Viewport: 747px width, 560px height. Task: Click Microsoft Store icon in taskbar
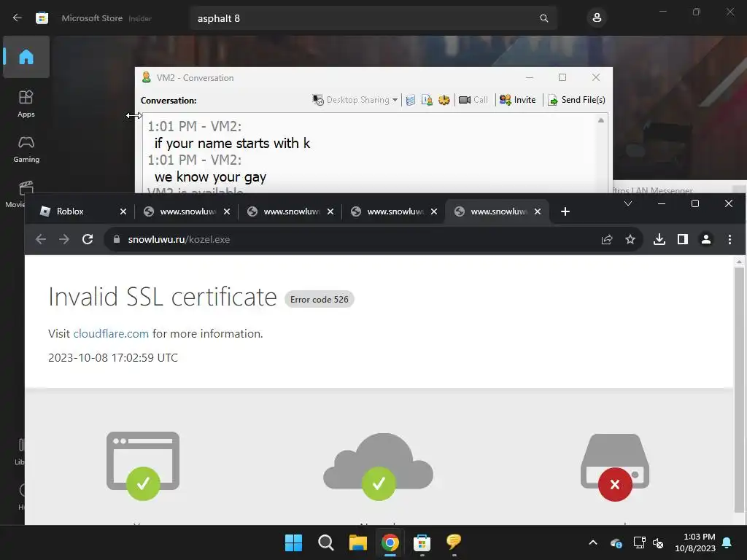click(422, 542)
